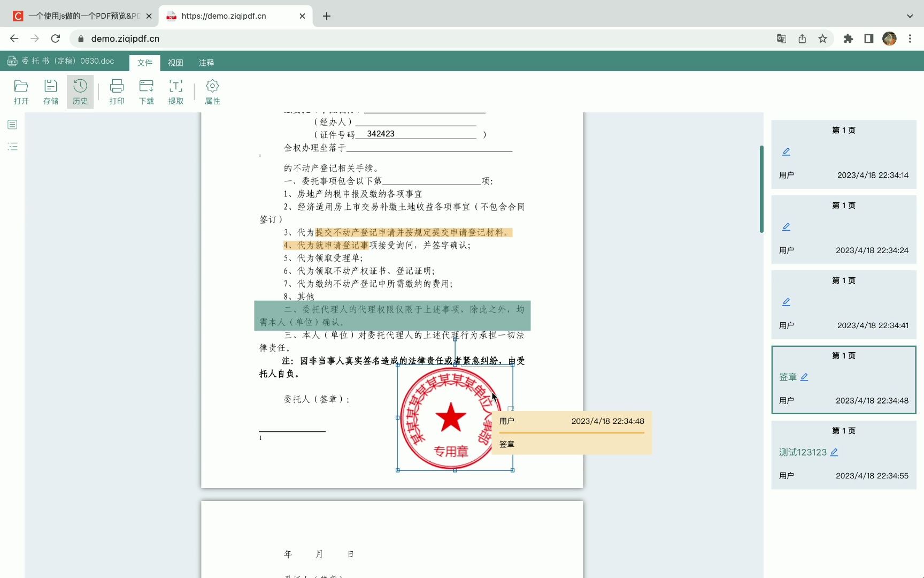Click the red stamp 专用章 in document

click(451, 417)
